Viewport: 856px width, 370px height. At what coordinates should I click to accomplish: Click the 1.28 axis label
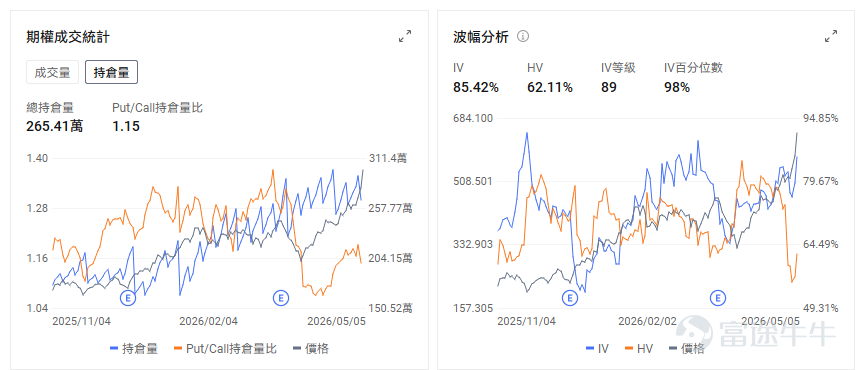[x=37, y=208]
